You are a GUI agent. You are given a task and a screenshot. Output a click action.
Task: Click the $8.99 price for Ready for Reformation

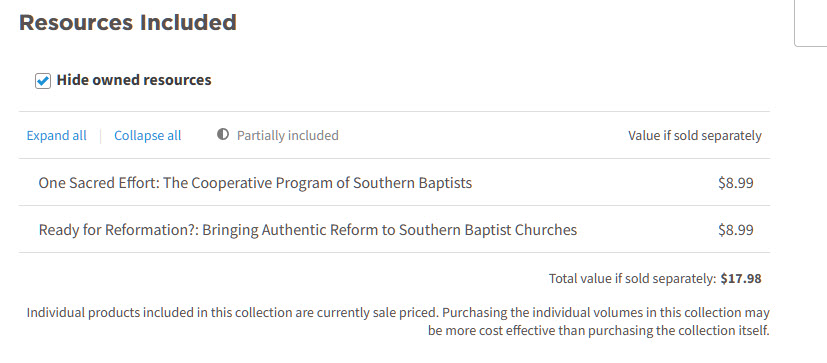pos(736,230)
